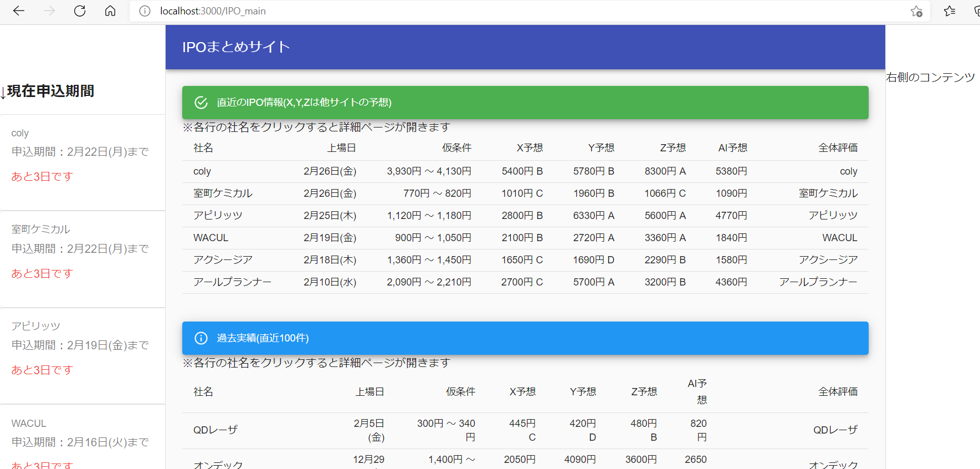980x469 pixels.
Task: Reload the page with refresh icon
Action: coord(80,11)
